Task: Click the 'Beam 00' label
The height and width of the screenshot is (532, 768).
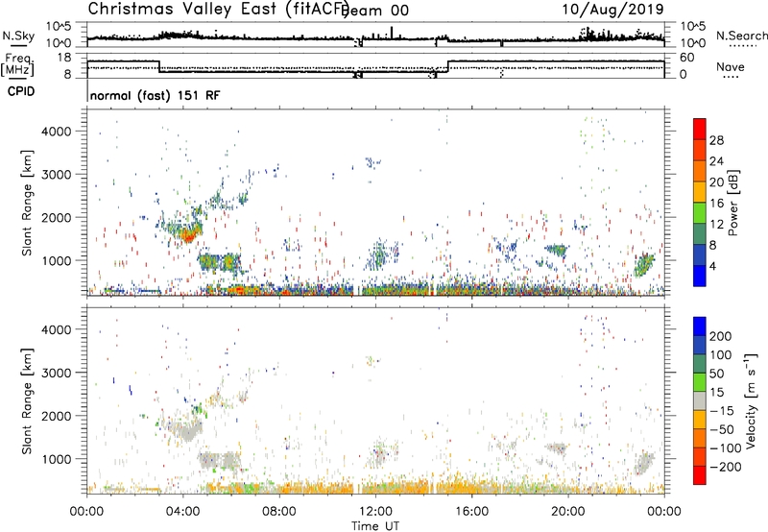Action: coord(375,11)
